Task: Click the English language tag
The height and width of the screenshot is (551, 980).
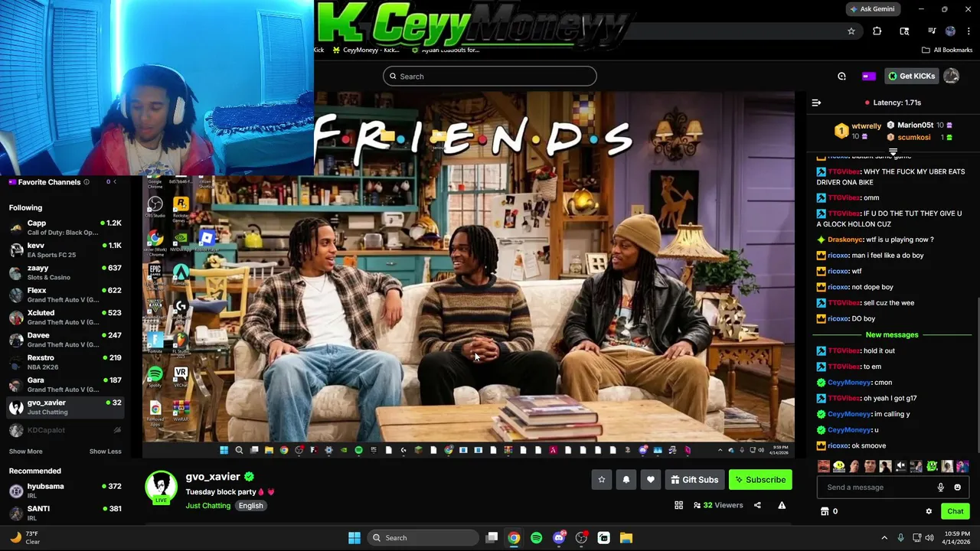Action: point(250,506)
